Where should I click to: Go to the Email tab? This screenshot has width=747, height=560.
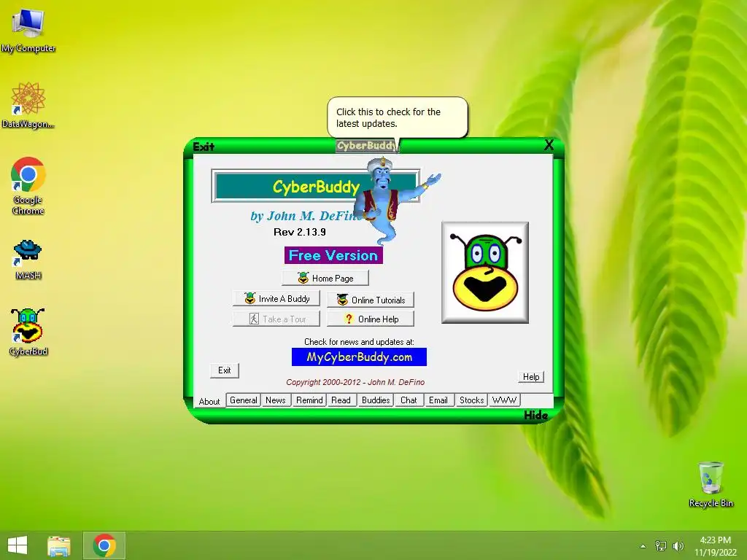[x=438, y=400]
